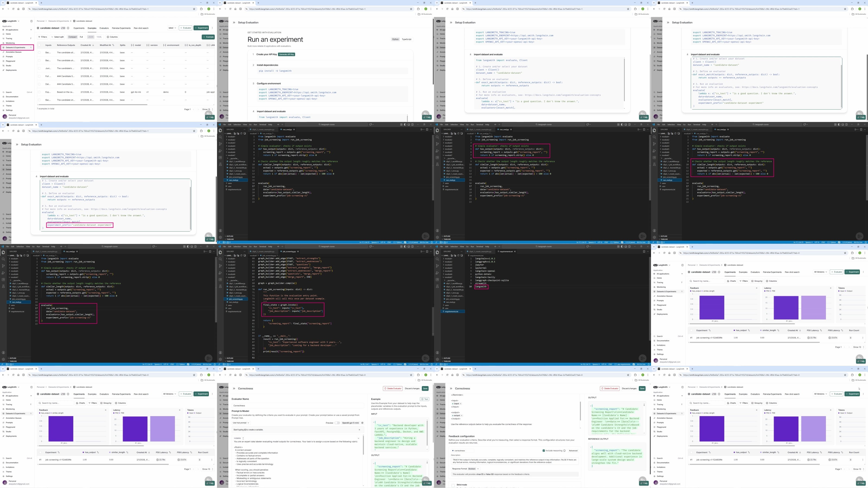This screenshot has height=488, width=868.
Task: Toggle the Preview switch in Correctness evaluator
Action: click(337, 423)
